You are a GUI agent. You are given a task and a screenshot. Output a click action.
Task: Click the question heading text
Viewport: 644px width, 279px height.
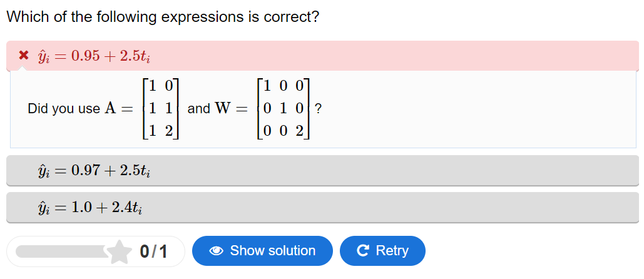tap(163, 17)
